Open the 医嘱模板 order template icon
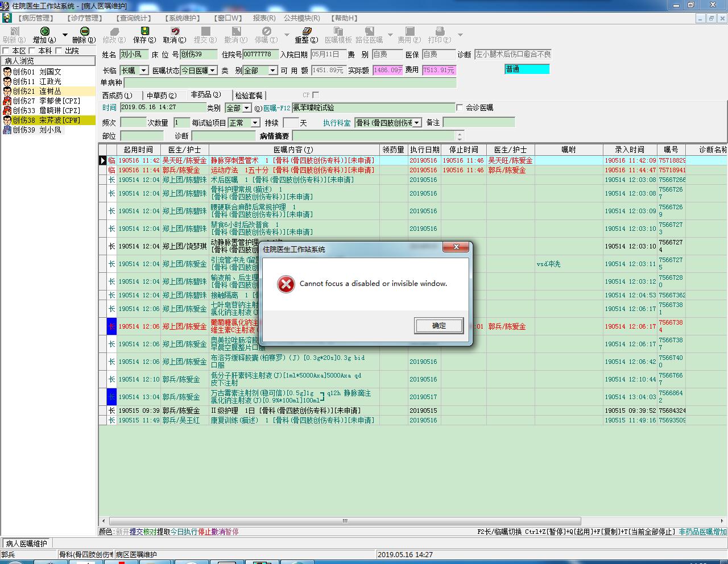This screenshot has width=728, height=564. point(338,31)
